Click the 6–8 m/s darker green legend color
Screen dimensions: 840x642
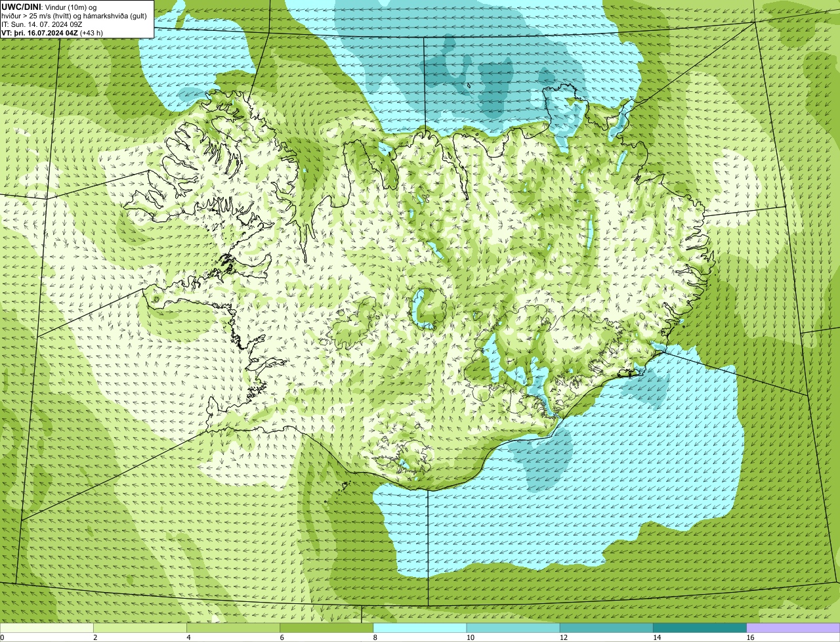click(327, 628)
